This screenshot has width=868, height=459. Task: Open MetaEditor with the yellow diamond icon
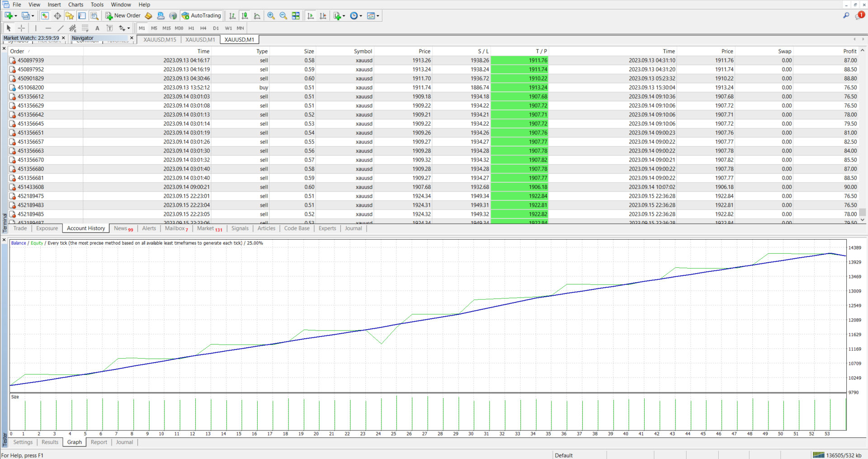(x=149, y=16)
